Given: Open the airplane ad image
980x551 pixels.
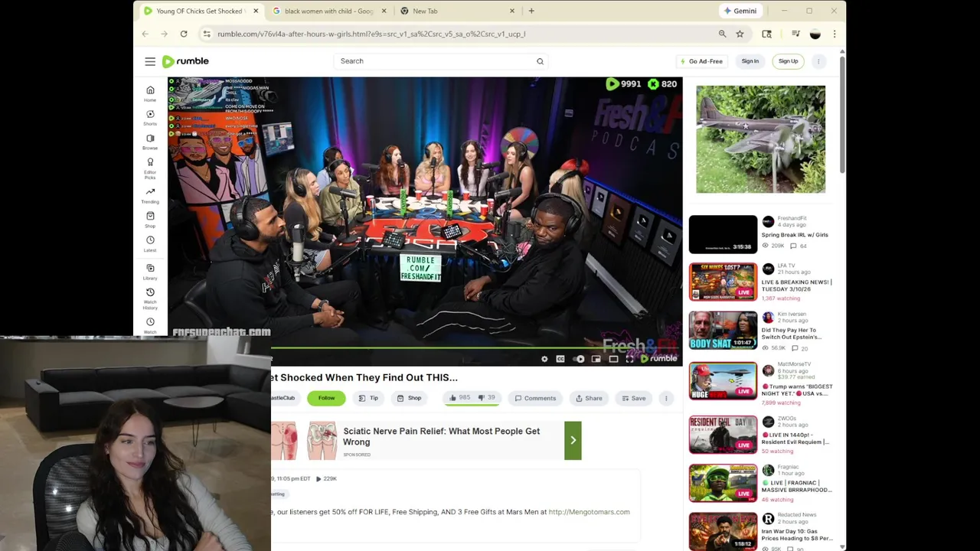Looking at the screenshot, I should point(760,139).
